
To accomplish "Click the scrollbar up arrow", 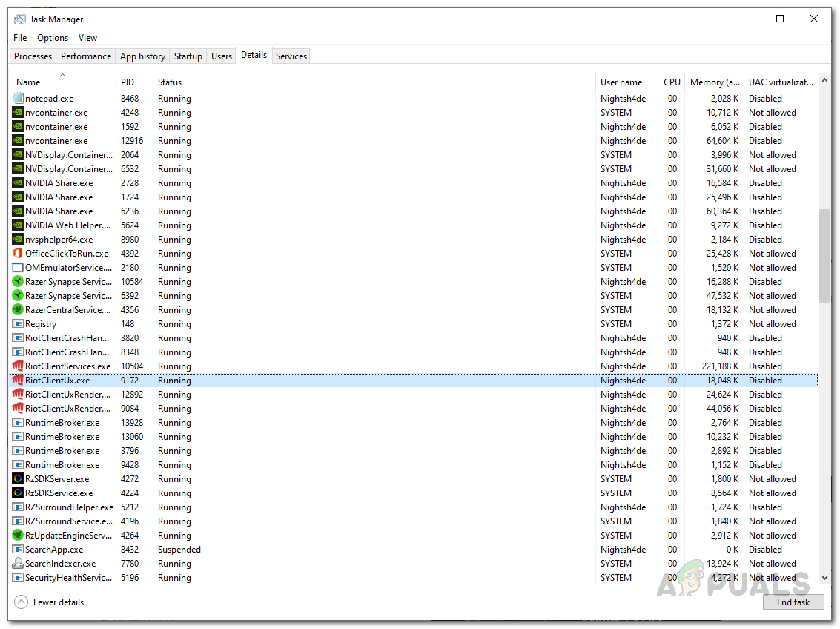I will 824,80.
